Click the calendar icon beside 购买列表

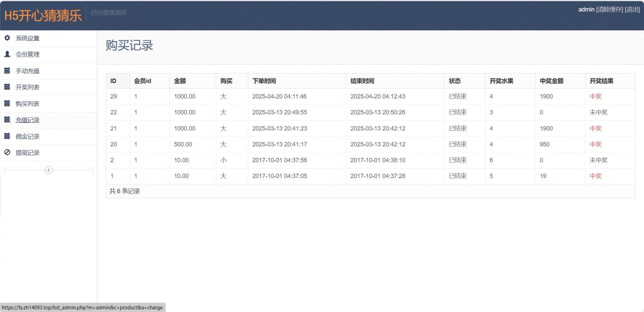[7, 103]
